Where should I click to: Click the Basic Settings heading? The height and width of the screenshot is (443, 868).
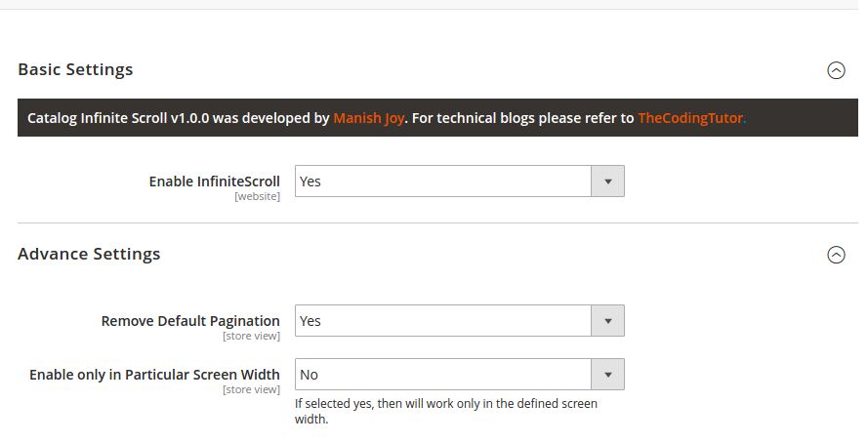(75, 69)
